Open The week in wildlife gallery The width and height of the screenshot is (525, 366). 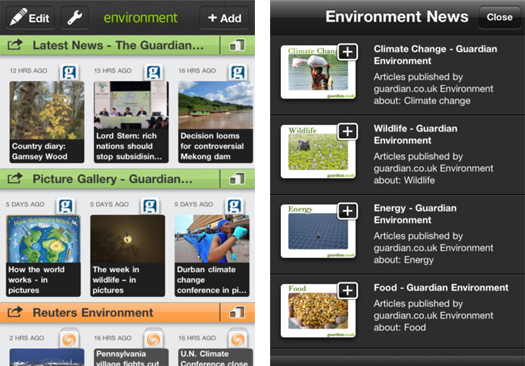128,255
